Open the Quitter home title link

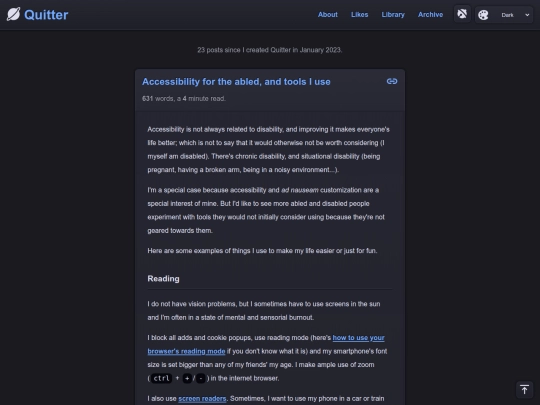tap(46, 15)
